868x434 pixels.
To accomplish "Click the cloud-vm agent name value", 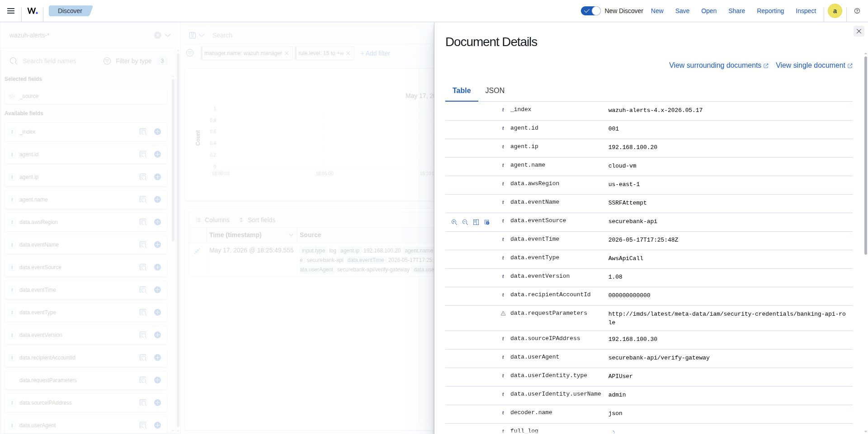I will pos(622,166).
